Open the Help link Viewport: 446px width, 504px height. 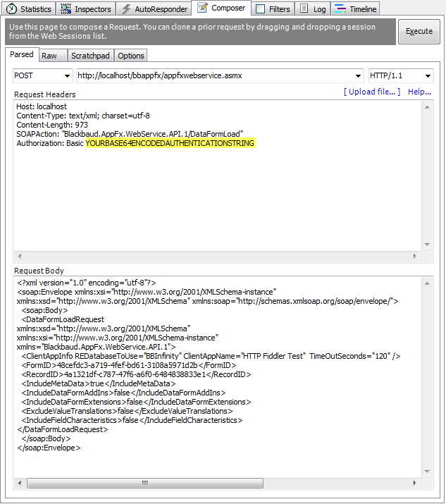419,92
